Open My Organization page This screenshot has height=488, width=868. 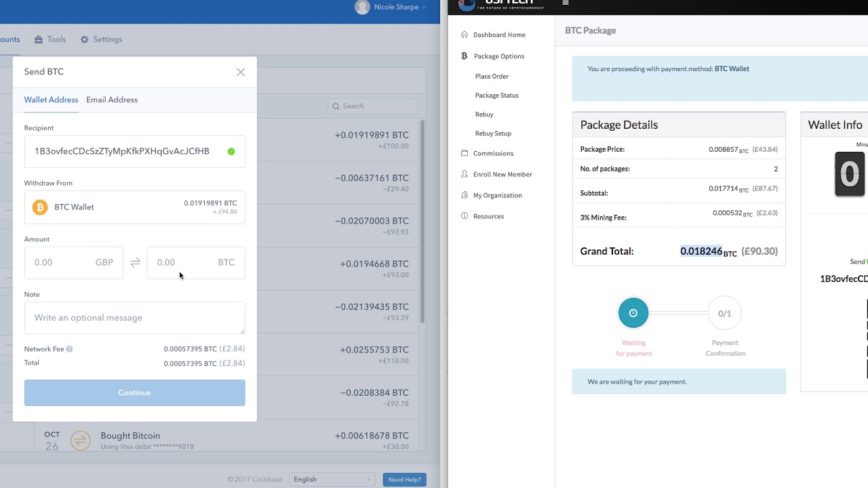point(498,195)
